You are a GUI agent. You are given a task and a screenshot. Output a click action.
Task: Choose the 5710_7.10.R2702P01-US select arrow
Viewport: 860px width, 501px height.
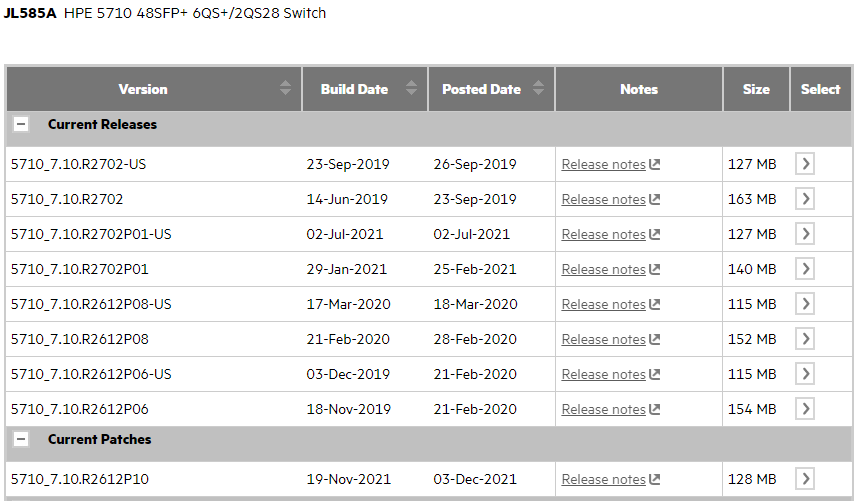(x=805, y=234)
